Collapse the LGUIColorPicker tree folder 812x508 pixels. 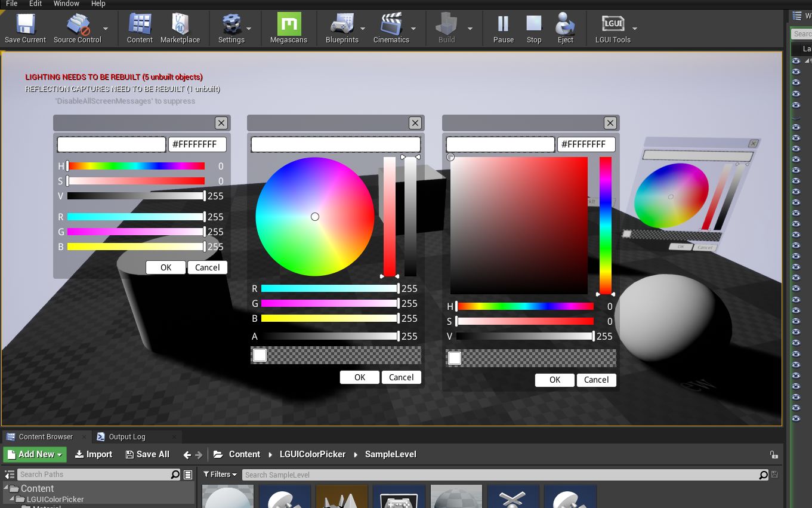(x=12, y=499)
